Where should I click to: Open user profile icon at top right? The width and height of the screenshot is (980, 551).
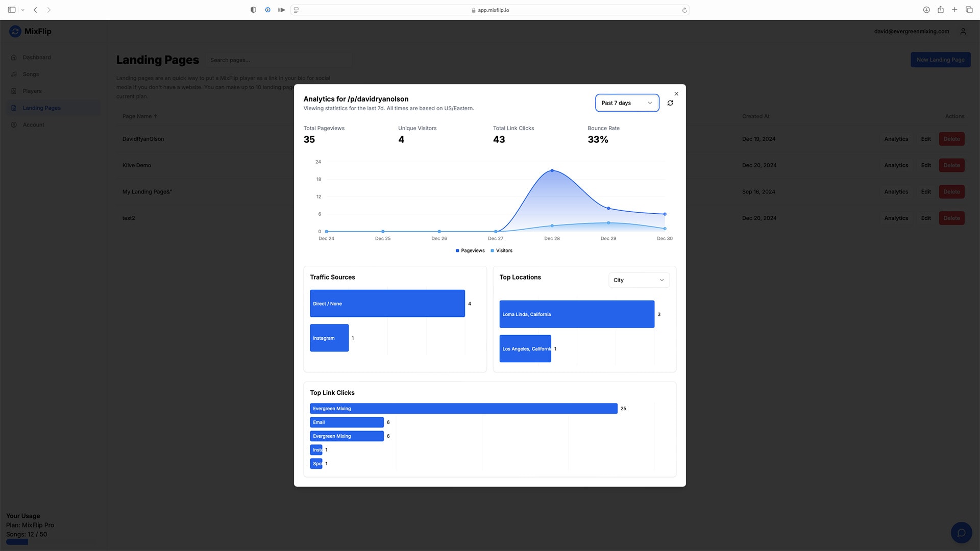coord(963,32)
